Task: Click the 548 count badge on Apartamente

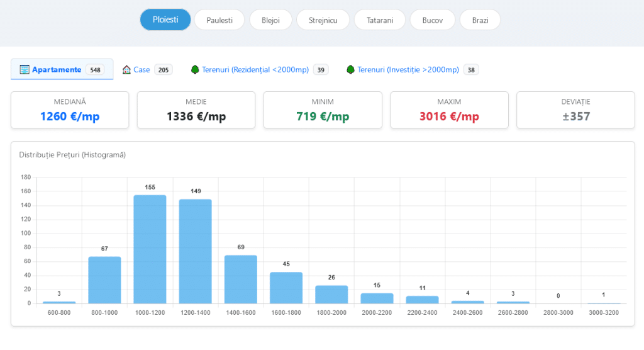Action: [96, 70]
